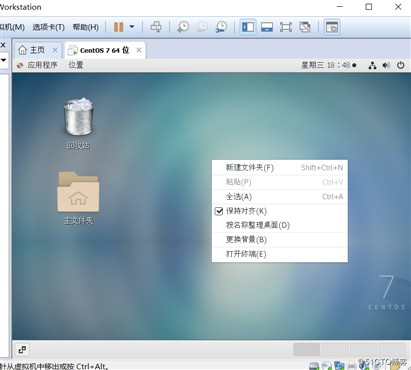Click the network status icon in GNOME bar
411x370 pixels.
point(372,65)
